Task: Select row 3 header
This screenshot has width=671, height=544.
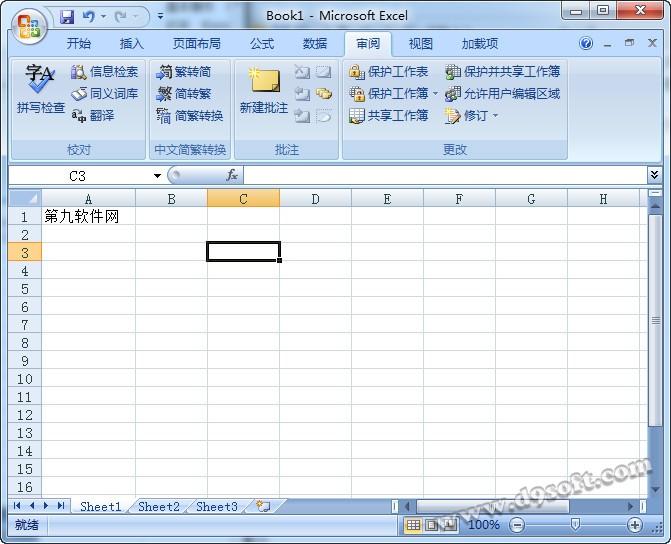Action: click(25, 253)
